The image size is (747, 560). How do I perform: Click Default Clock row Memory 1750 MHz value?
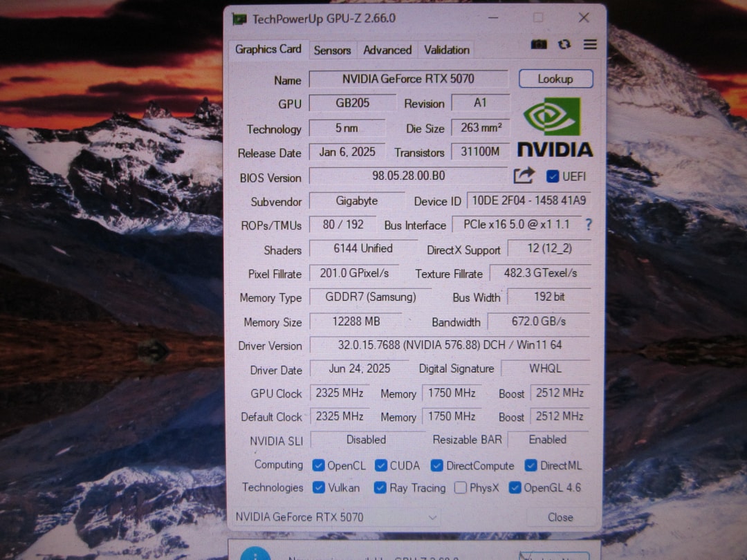[452, 417]
